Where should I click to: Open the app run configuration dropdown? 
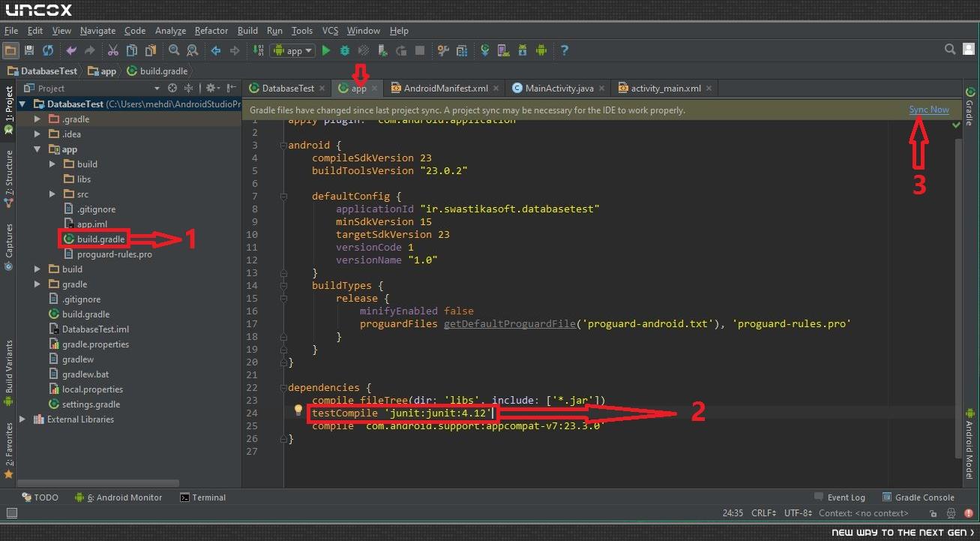(293, 50)
